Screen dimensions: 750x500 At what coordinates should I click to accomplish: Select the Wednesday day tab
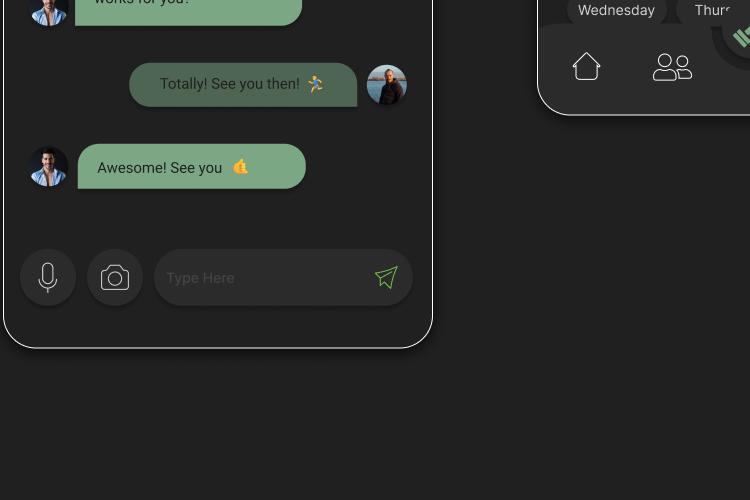click(x=616, y=11)
